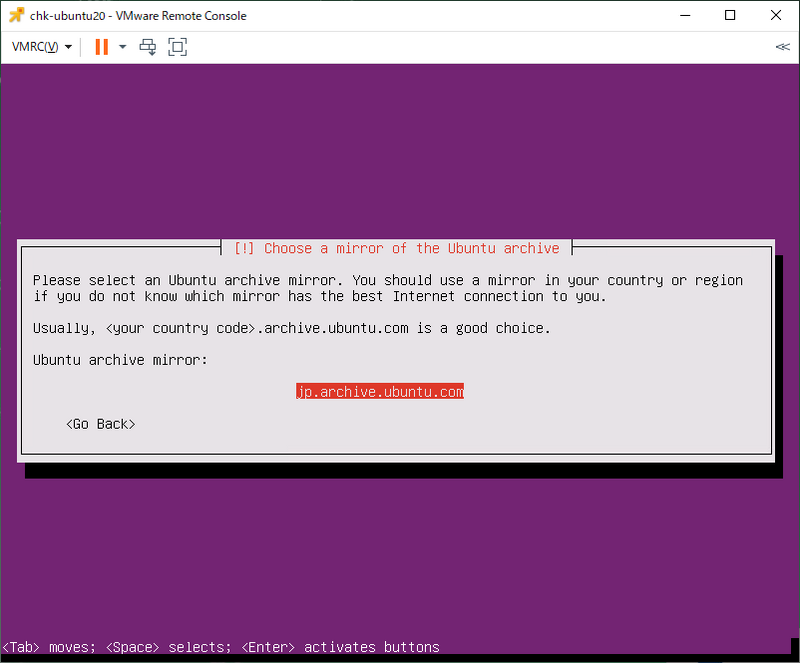Select the <Go Back> button
The height and width of the screenshot is (663, 800).
[101, 424]
